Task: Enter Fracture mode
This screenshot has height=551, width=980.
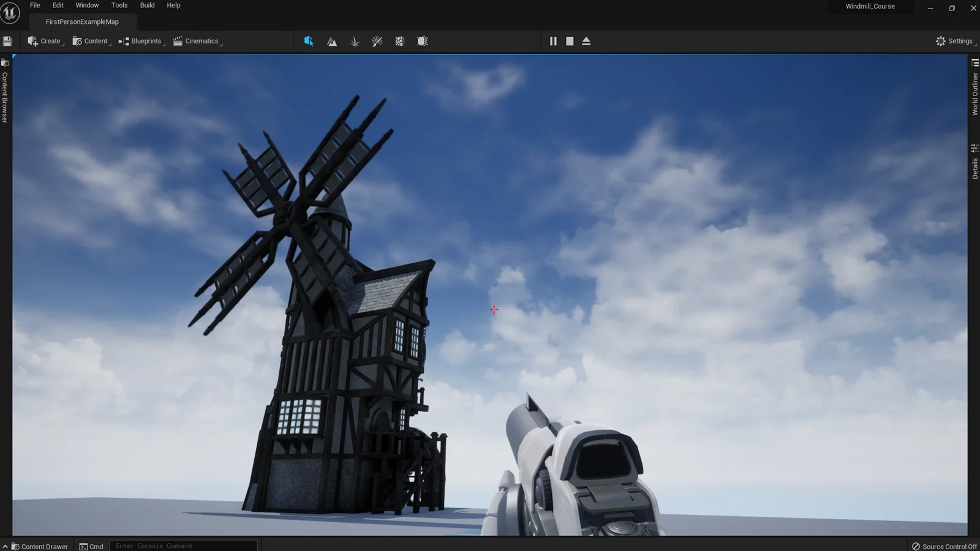Action: click(x=399, y=41)
